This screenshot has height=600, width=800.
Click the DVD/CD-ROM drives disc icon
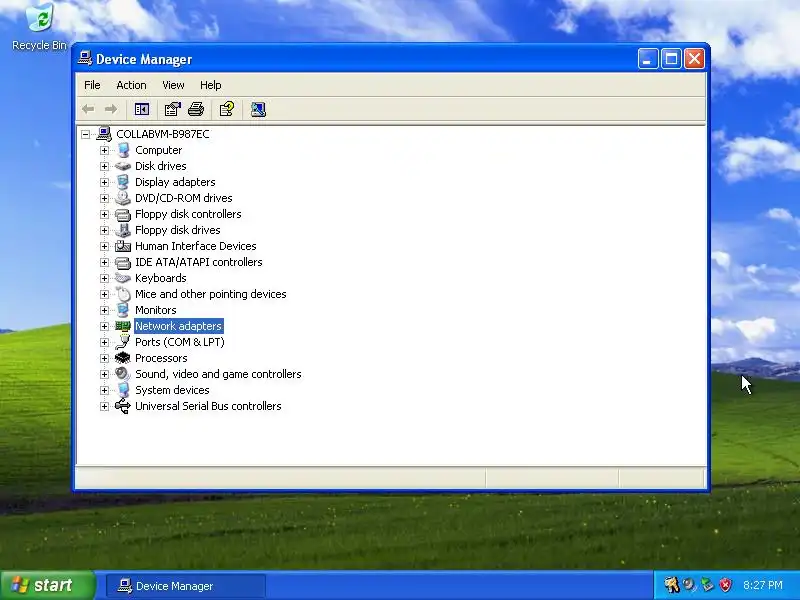click(x=123, y=198)
